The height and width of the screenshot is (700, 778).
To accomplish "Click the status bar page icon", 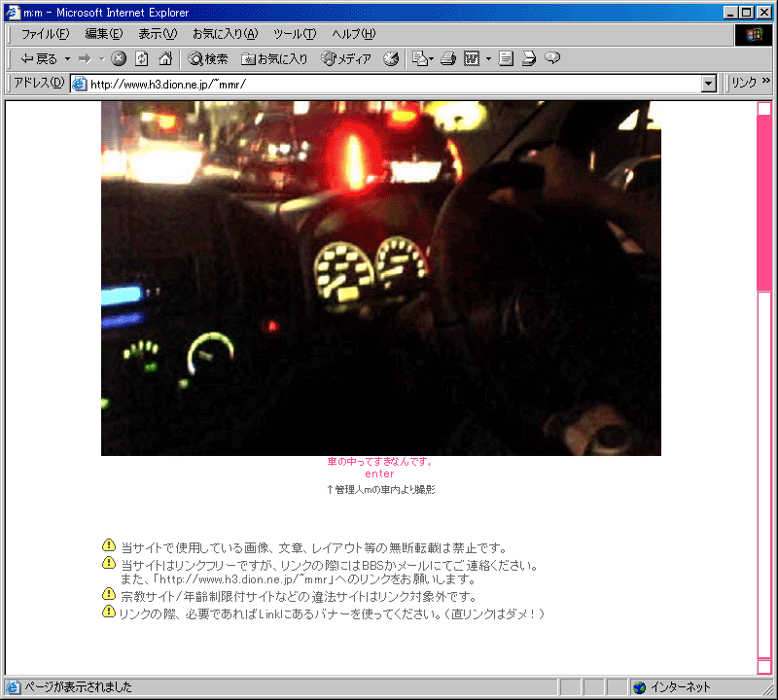I will (x=13, y=687).
